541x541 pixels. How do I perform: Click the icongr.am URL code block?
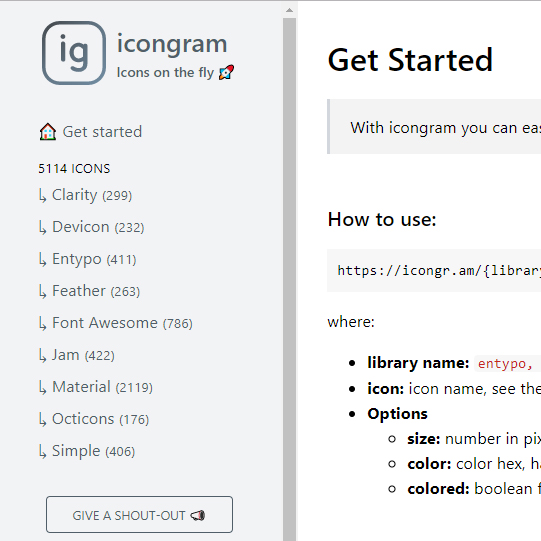coord(434,270)
